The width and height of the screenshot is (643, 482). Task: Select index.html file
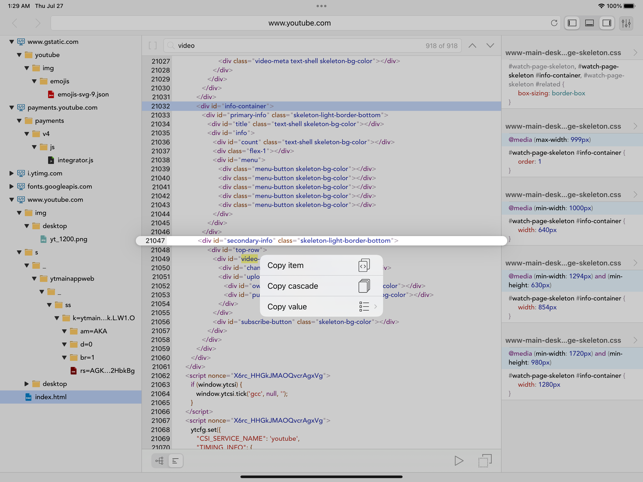pyautogui.click(x=71, y=397)
